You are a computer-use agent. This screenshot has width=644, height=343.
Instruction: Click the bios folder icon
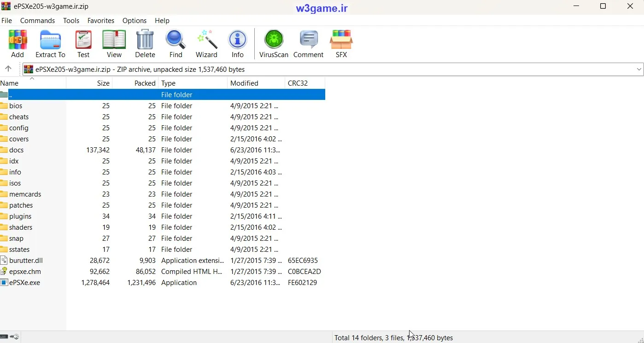4,105
